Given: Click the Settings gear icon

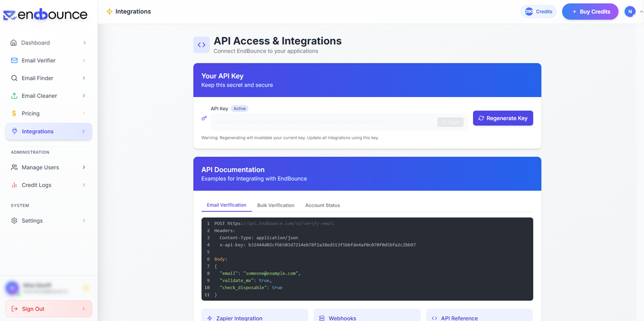Looking at the screenshot, I should click(x=14, y=220).
